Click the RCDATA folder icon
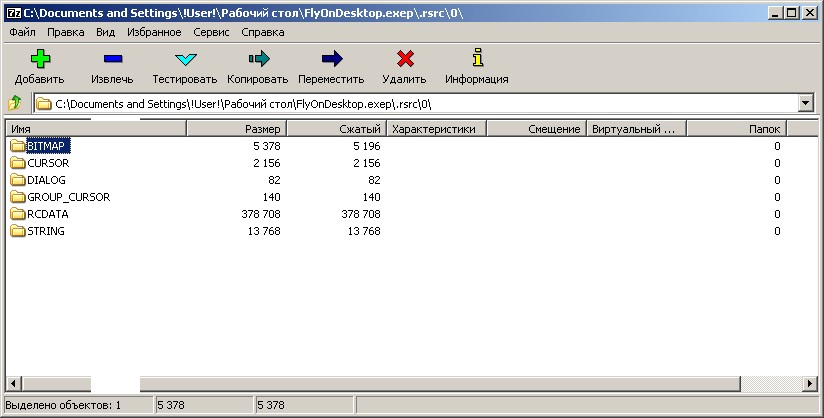824x418 pixels. (18, 214)
